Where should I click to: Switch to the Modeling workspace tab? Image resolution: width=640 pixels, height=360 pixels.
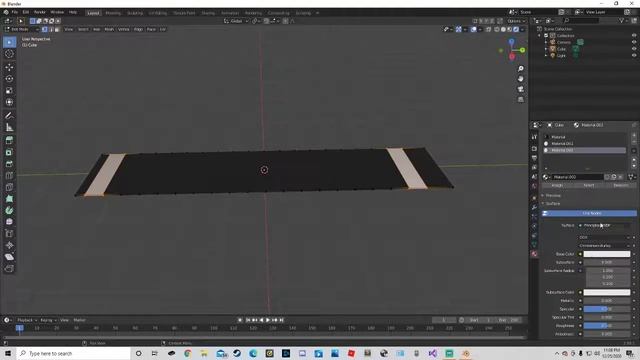[113, 13]
